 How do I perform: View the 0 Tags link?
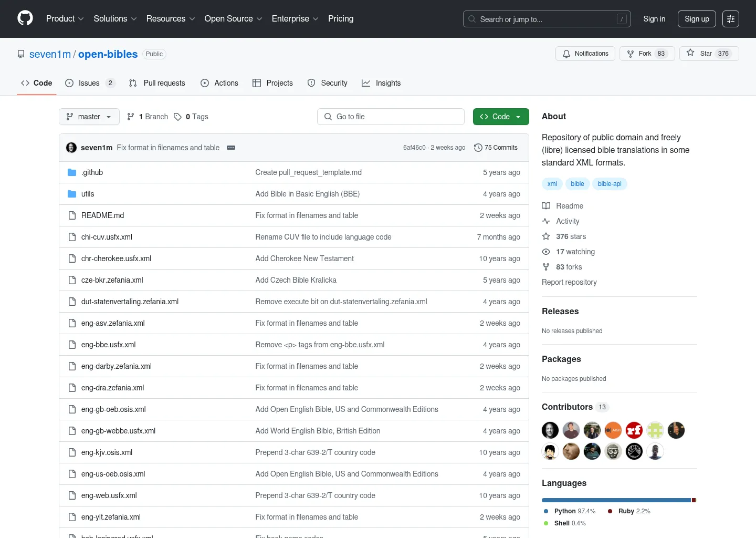click(191, 117)
